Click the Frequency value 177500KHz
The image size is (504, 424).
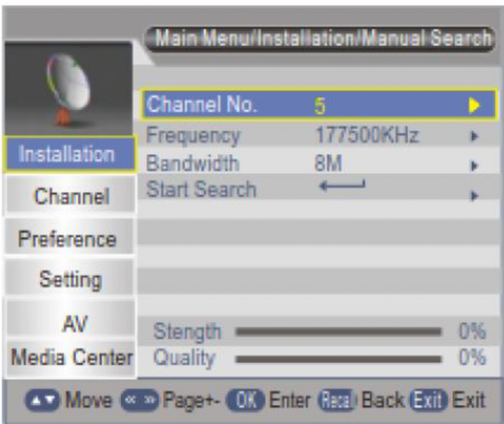(366, 135)
